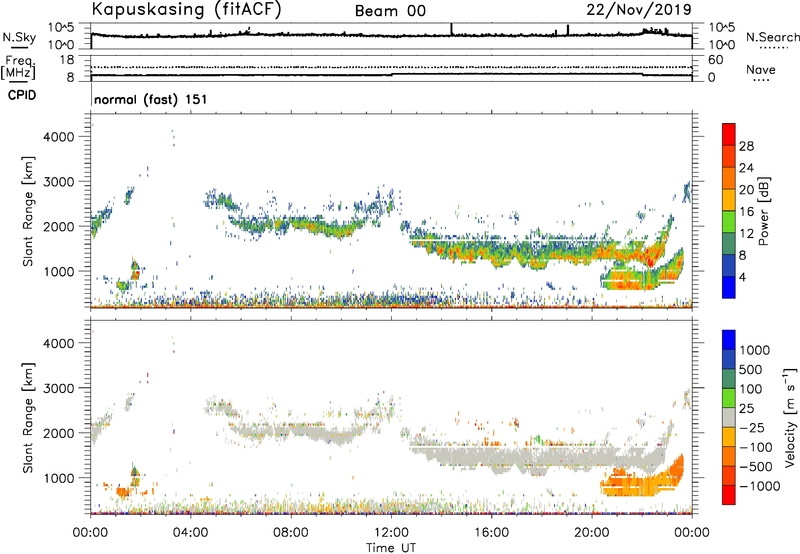Click the date '22/Nov/2019'
Viewport: 800px width, 554px height.
tap(639, 10)
